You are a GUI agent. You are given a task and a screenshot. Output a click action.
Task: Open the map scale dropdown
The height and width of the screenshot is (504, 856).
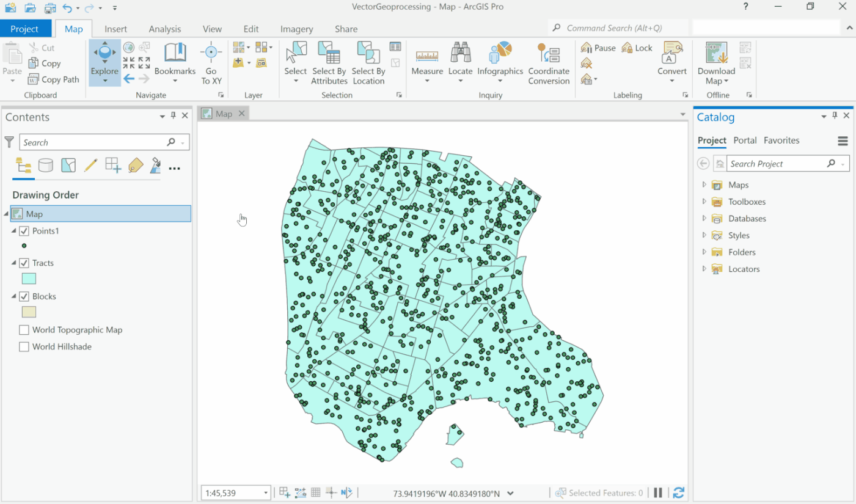point(265,492)
